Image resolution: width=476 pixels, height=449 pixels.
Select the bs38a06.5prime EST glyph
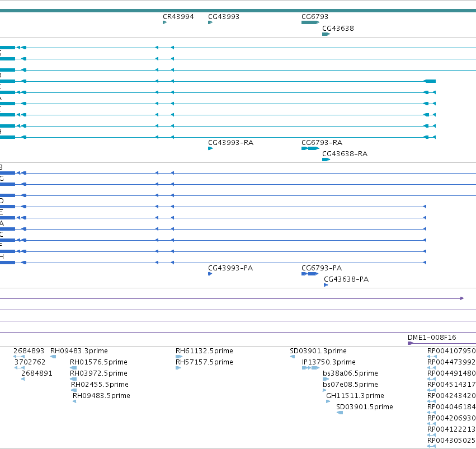pyautogui.click(x=326, y=379)
